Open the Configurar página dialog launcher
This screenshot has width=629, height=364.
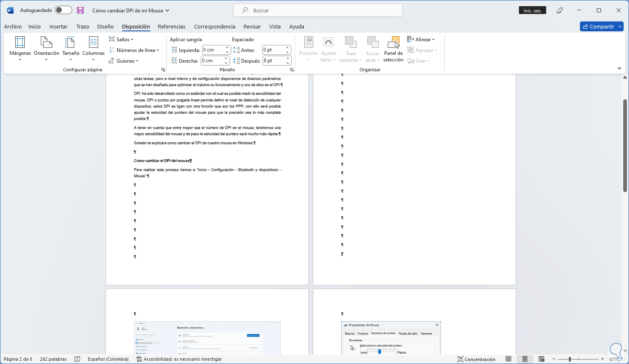point(163,70)
